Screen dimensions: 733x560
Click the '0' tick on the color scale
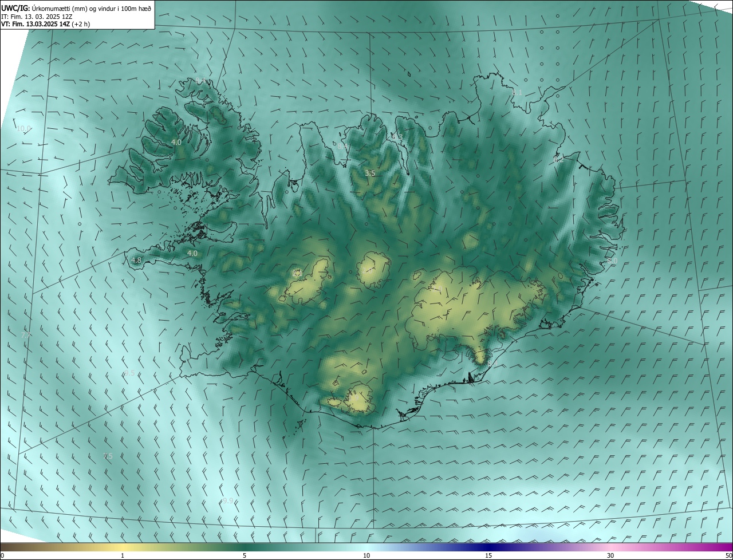coord(2,555)
